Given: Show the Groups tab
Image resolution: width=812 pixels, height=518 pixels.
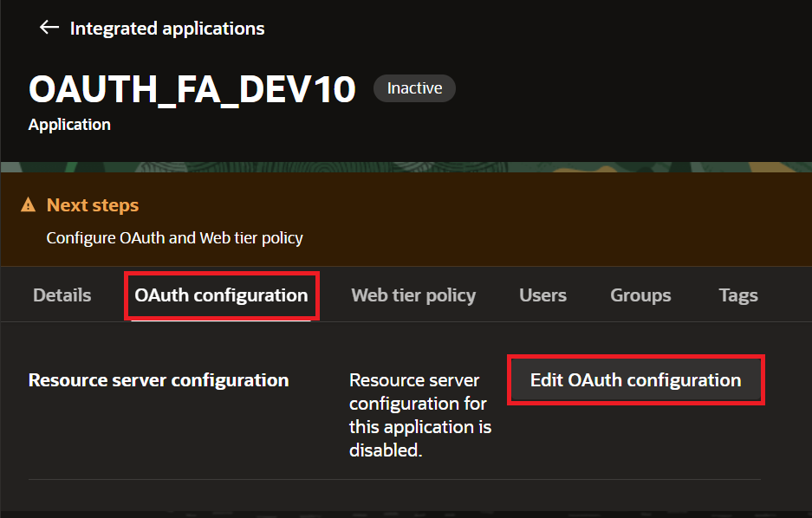Looking at the screenshot, I should (x=640, y=295).
